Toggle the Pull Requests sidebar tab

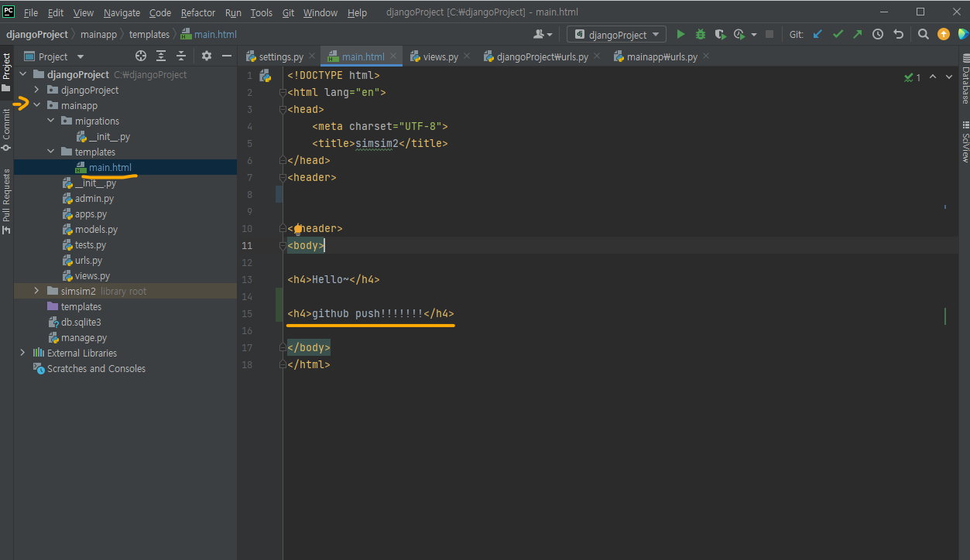pos(6,201)
